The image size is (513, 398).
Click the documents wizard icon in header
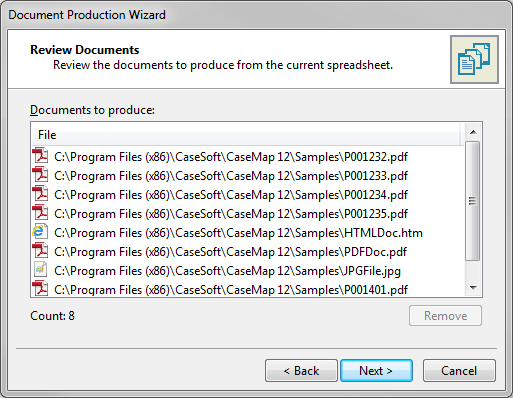click(x=474, y=59)
